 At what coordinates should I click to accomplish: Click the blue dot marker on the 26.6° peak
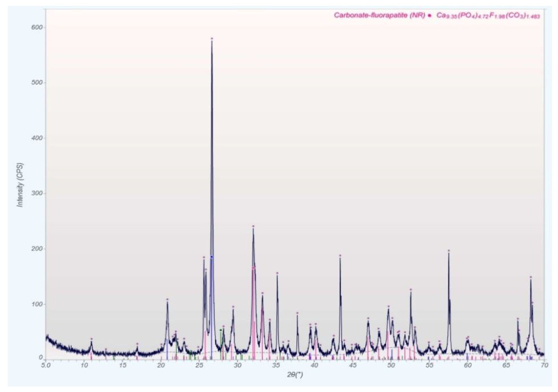click(x=212, y=257)
